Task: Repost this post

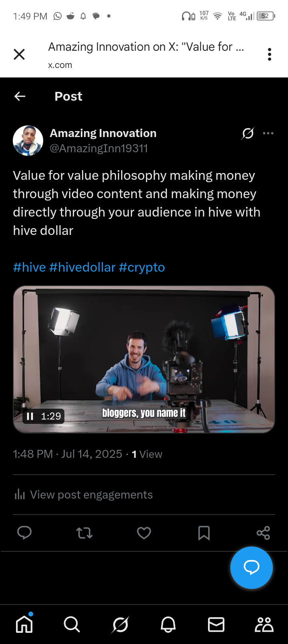Action: [84, 533]
